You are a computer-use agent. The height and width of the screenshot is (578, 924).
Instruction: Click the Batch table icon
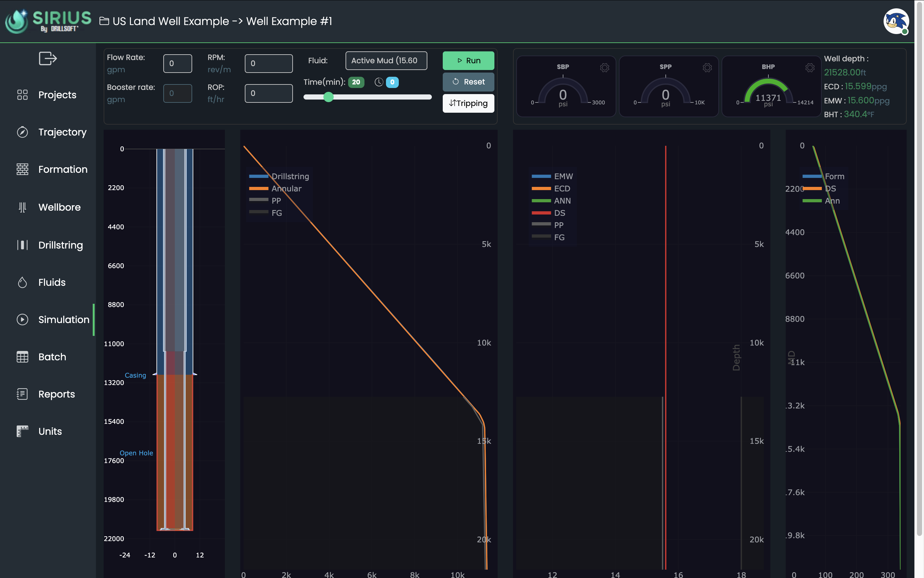pos(22,357)
